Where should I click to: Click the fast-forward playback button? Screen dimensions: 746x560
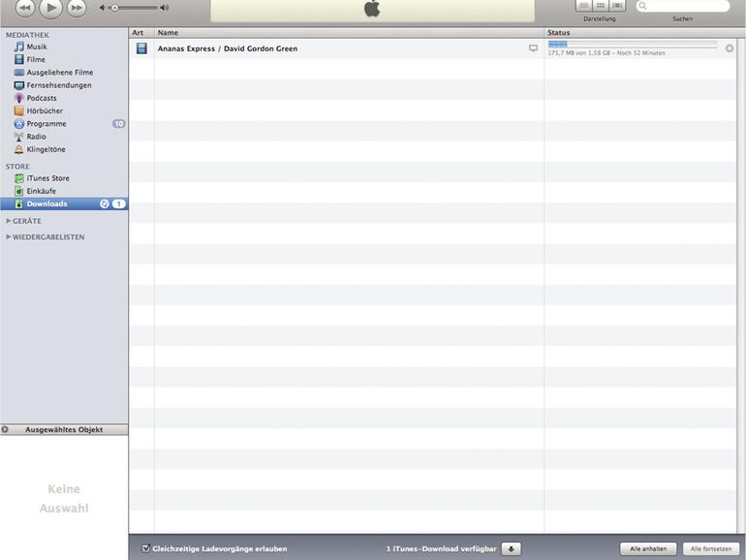(77, 8)
